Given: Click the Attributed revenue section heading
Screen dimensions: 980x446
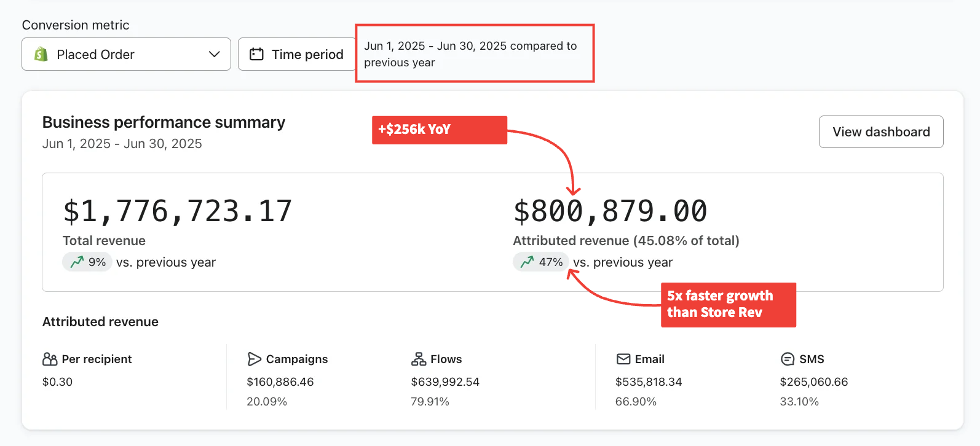Looking at the screenshot, I should [x=100, y=322].
